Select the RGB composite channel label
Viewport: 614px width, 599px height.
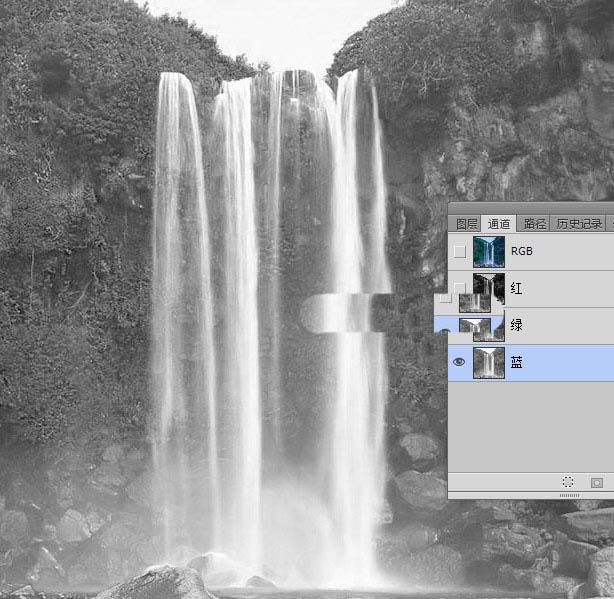pos(522,251)
